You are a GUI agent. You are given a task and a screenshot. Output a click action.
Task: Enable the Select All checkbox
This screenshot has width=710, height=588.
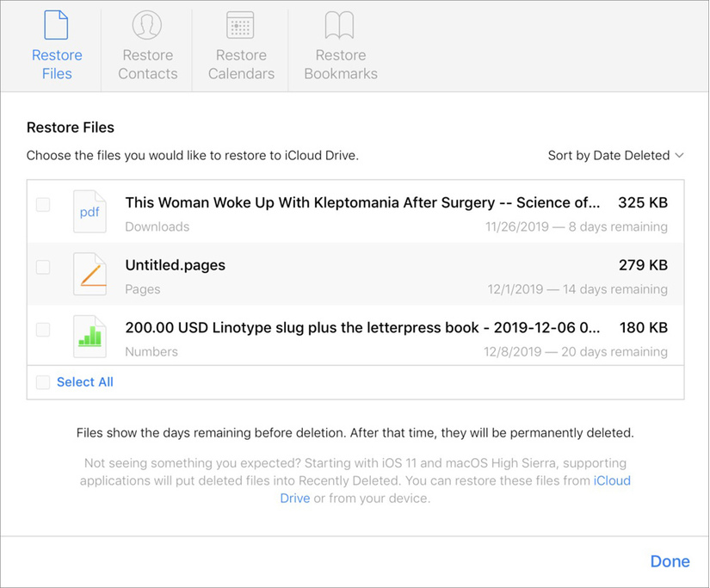[43, 382]
